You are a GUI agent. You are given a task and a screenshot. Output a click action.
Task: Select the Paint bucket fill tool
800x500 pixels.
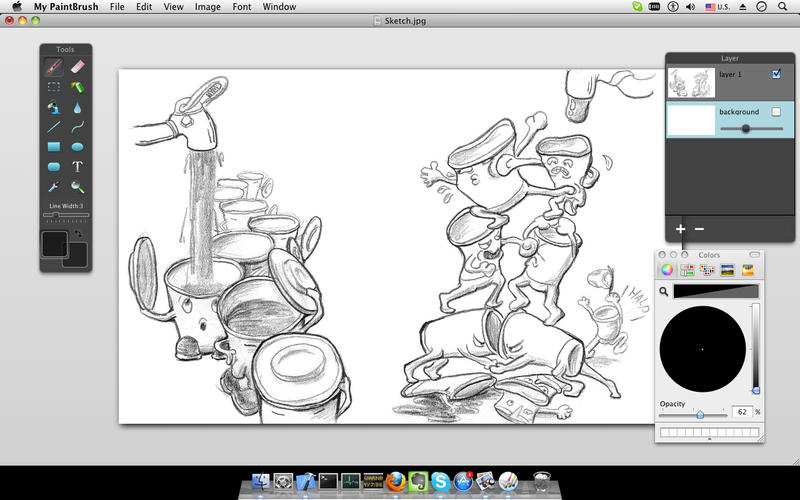coord(54,107)
